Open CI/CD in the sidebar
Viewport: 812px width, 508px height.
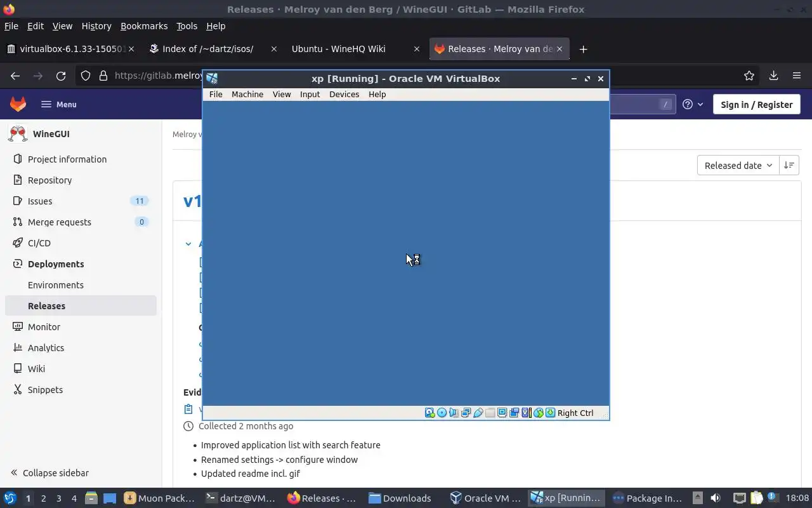click(x=81, y=243)
